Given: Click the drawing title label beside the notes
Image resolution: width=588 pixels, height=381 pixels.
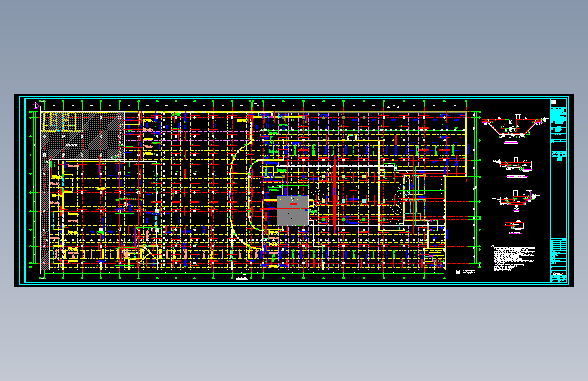Looking at the screenshot, I should click(x=465, y=272).
